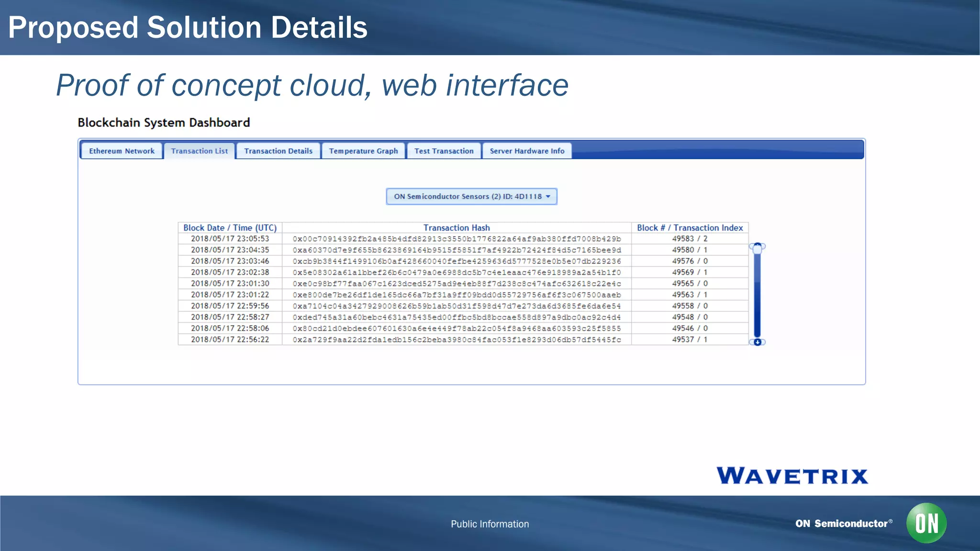Viewport: 980px width, 551px height.
Task: Select timestamp 2018/05/17 23:03:46
Action: coord(230,261)
